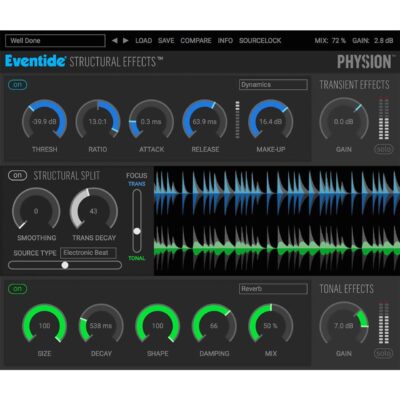Viewport: 400px width, 400px height.
Task: Click the gain reduction meter beside RELEASE
Action: tap(237, 120)
